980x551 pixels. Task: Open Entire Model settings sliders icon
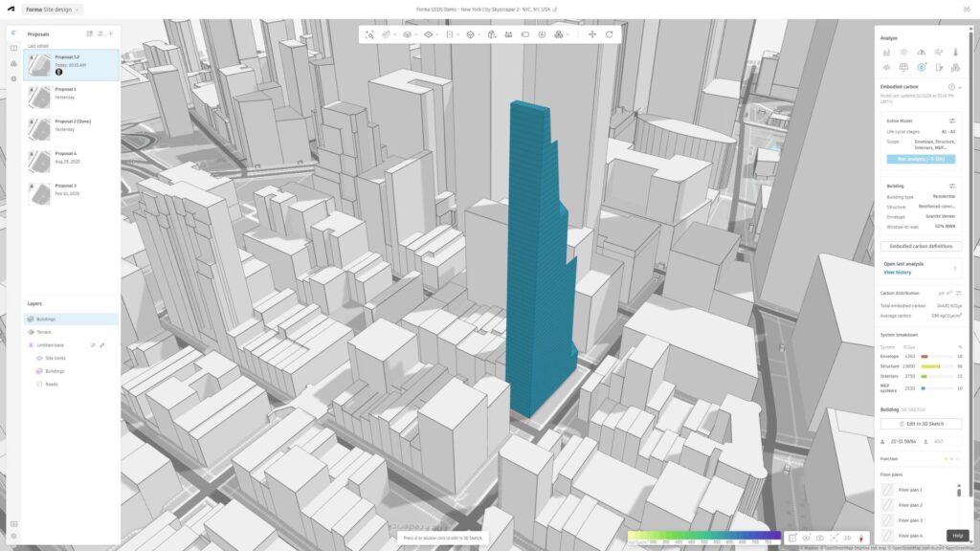952,121
